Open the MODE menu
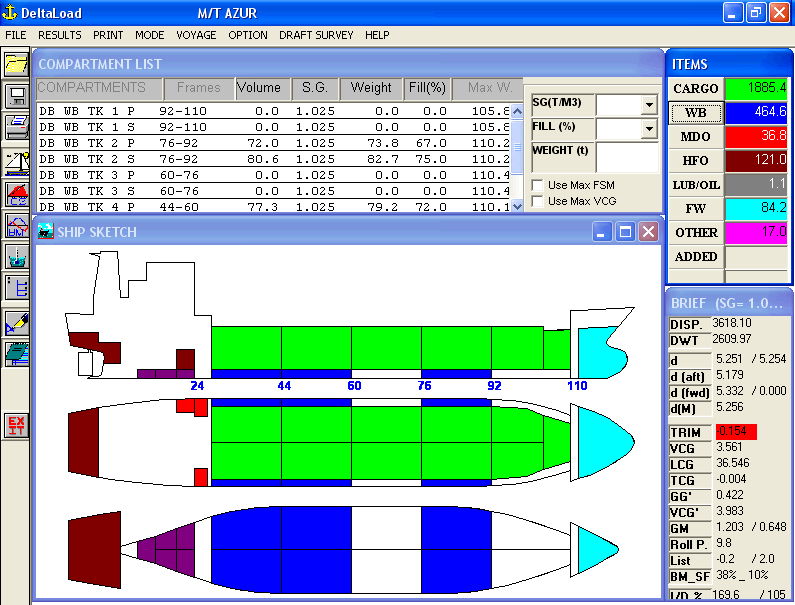Image resolution: width=795 pixels, height=605 pixels. (x=150, y=35)
